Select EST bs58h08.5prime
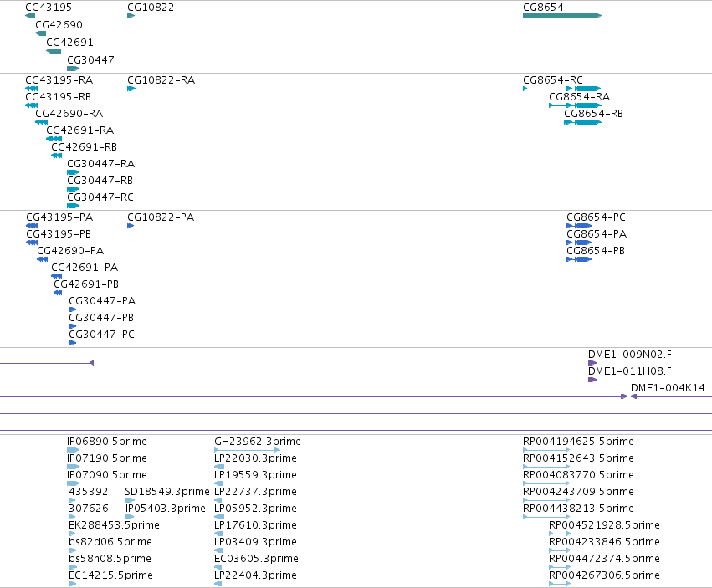 (x=110, y=559)
